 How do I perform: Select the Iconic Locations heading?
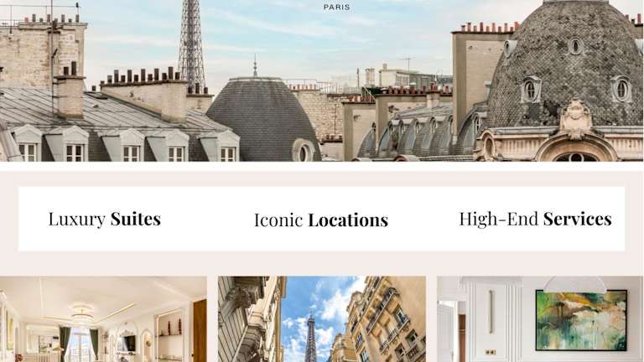point(321,220)
